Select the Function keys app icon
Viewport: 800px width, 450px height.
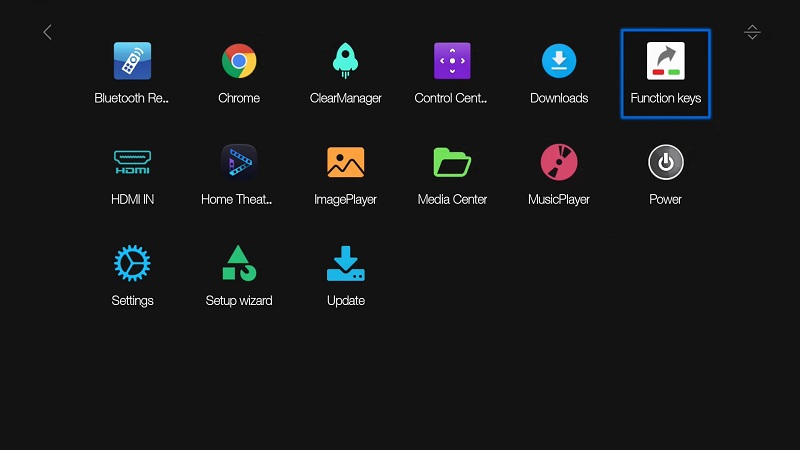tap(666, 61)
